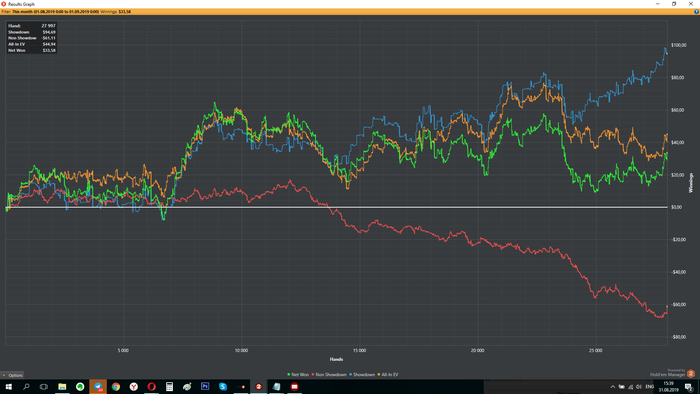
Task: Show hidden system tray icons
Action: tap(612, 387)
